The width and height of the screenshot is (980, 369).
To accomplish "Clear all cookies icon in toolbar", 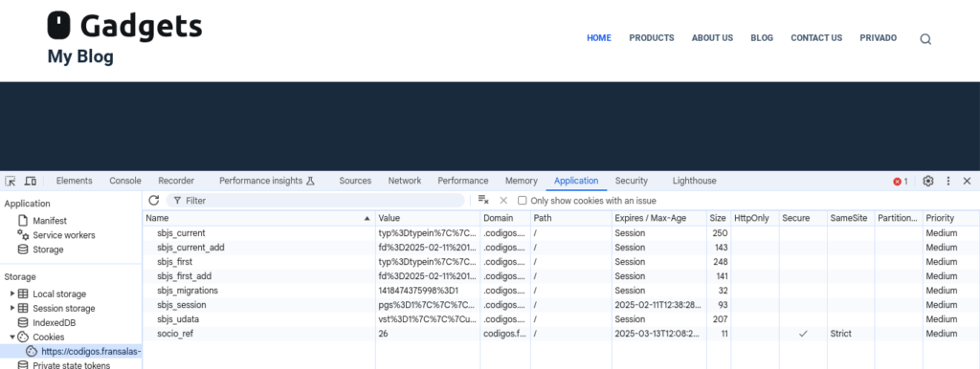I will pyautogui.click(x=483, y=201).
